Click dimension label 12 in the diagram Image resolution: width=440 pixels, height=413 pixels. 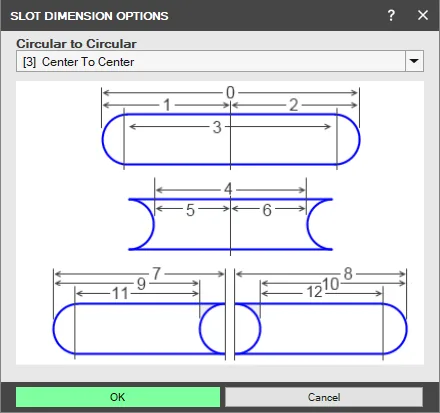pos(314,292)
